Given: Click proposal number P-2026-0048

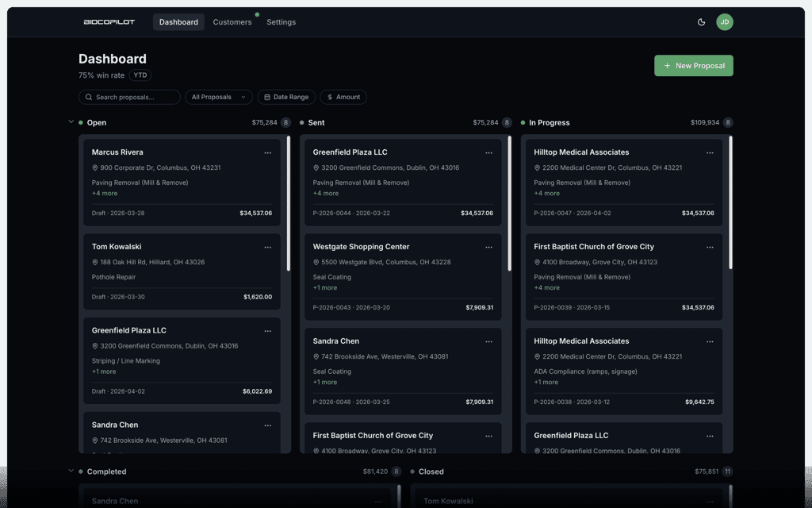Looking at the screenshot, I should coord(331,402).
